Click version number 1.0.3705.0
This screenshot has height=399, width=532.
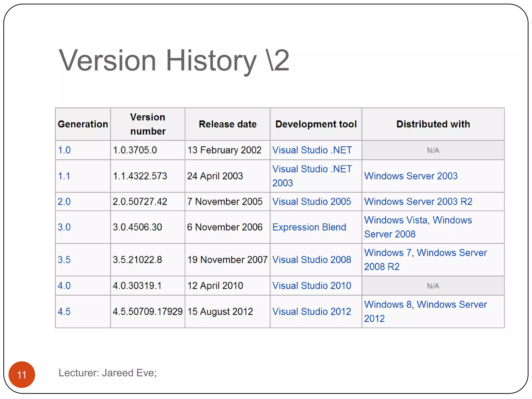pyautogui.click(x=135, y=150)
